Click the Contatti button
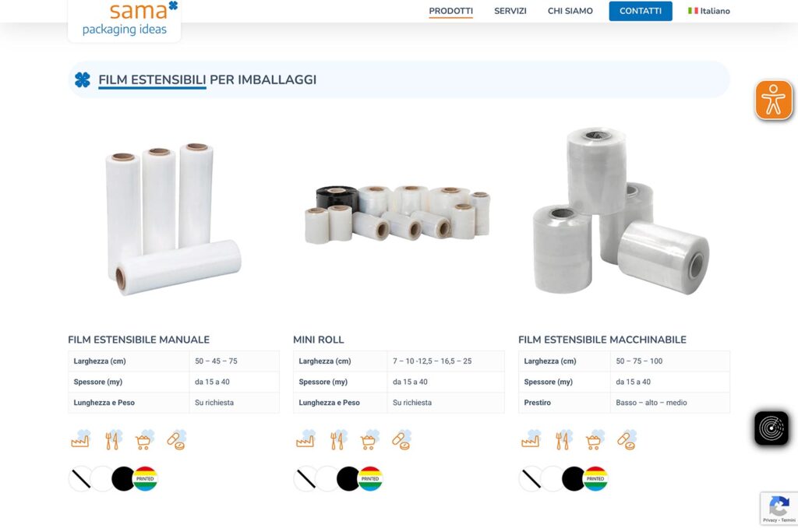798x532 pixels. [641, 11]
